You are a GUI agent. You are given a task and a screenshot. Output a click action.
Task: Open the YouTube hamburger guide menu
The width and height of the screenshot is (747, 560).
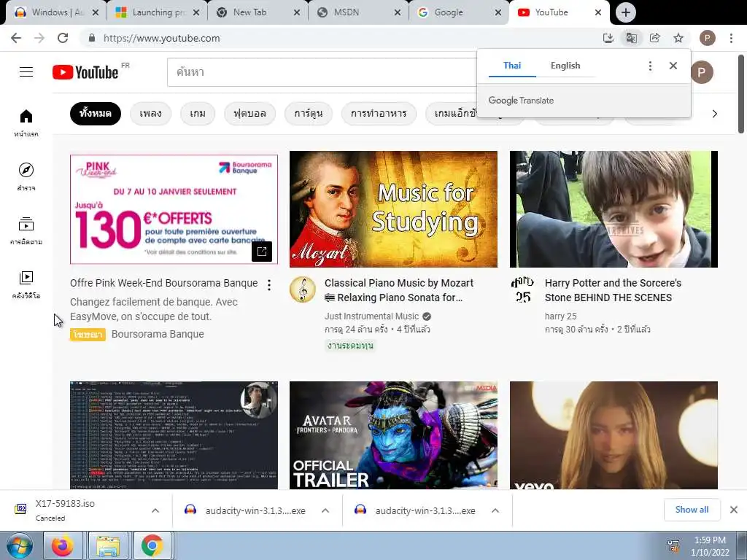coord(26,72)
